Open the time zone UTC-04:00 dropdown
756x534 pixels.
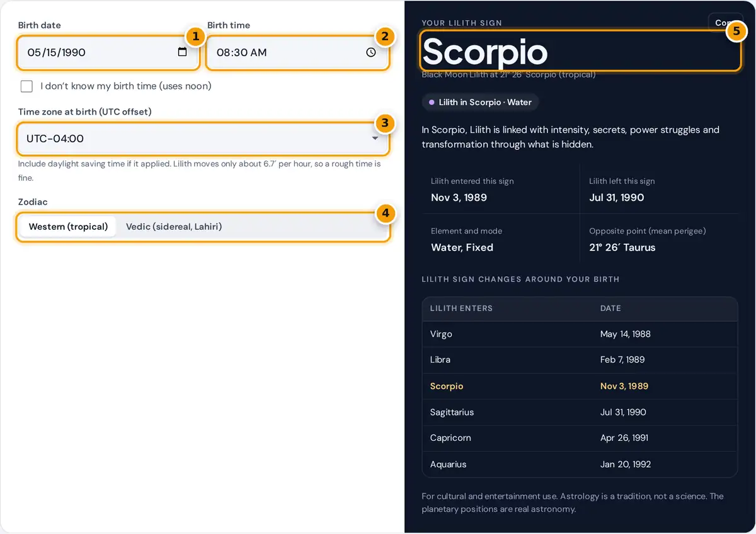203,139
